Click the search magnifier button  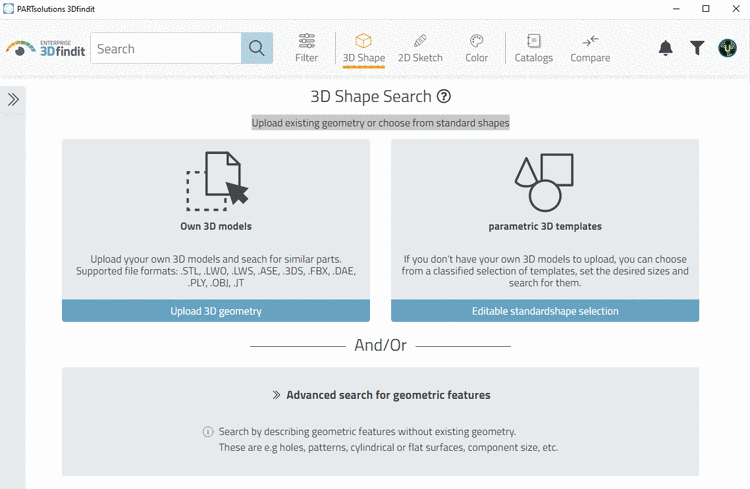[257, 48]
